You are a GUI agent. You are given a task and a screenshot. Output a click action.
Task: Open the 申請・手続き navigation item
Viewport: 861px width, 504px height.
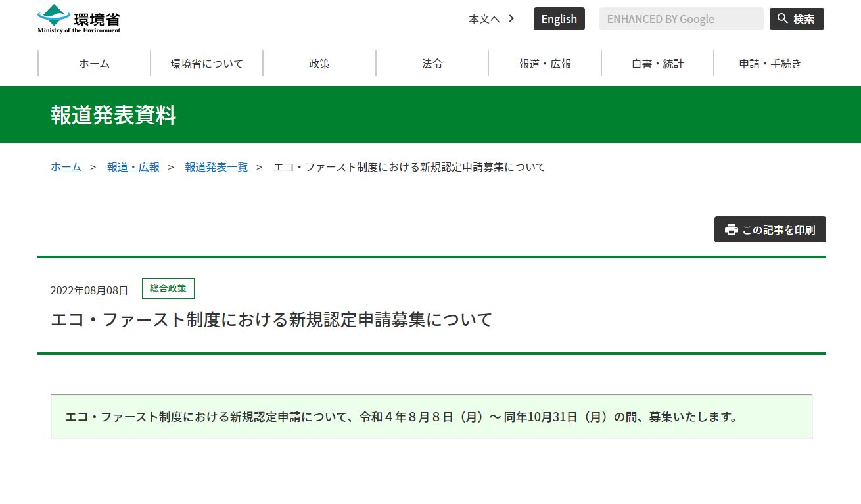pos(770,64)
